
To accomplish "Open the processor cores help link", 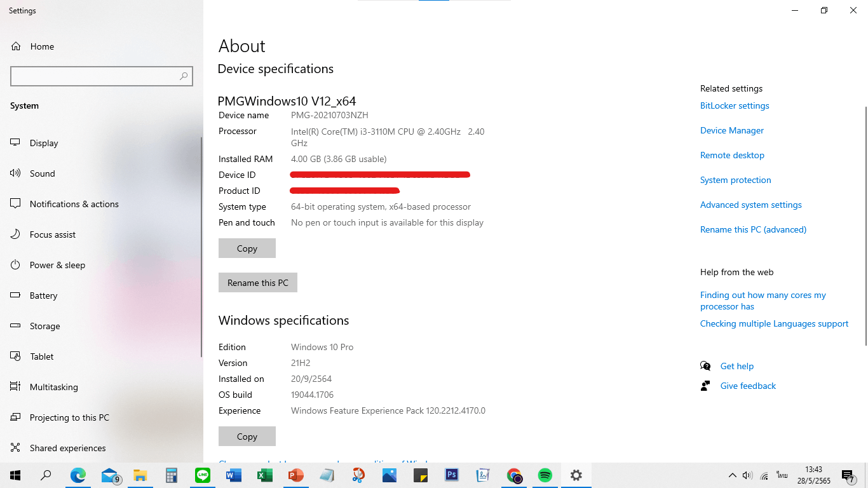I will click(763, 301).
